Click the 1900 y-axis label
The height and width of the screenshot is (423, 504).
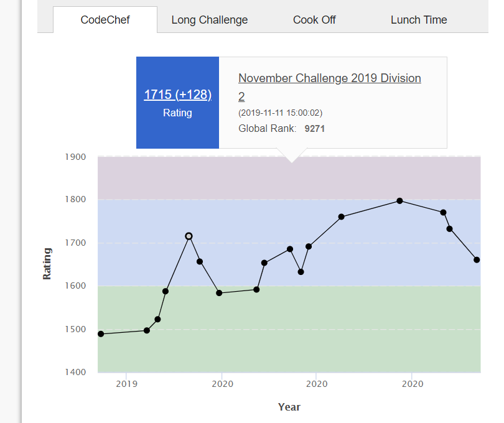click(x=75, y=157)
